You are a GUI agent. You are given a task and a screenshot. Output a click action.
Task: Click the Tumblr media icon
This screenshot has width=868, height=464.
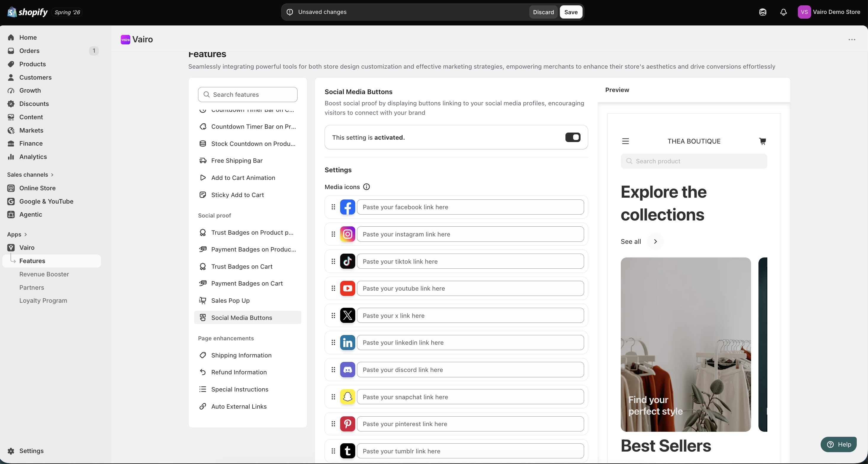347,451
